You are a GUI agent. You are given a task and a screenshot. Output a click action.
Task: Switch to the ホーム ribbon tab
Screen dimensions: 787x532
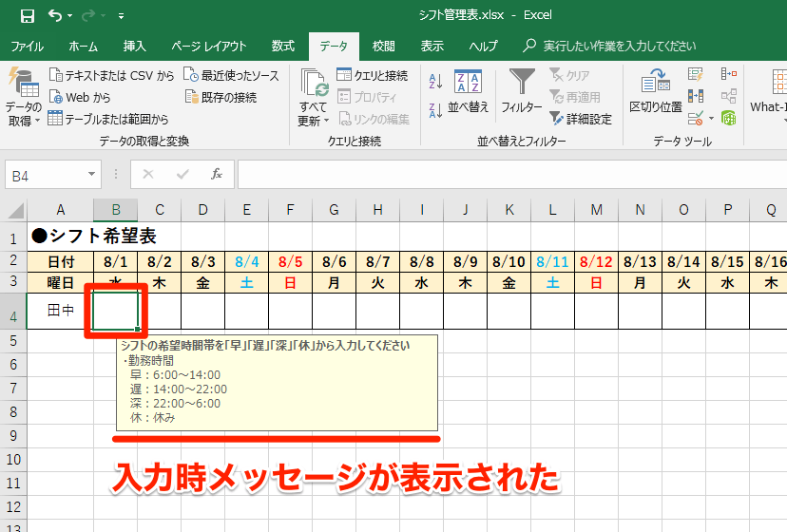(84, 47)
